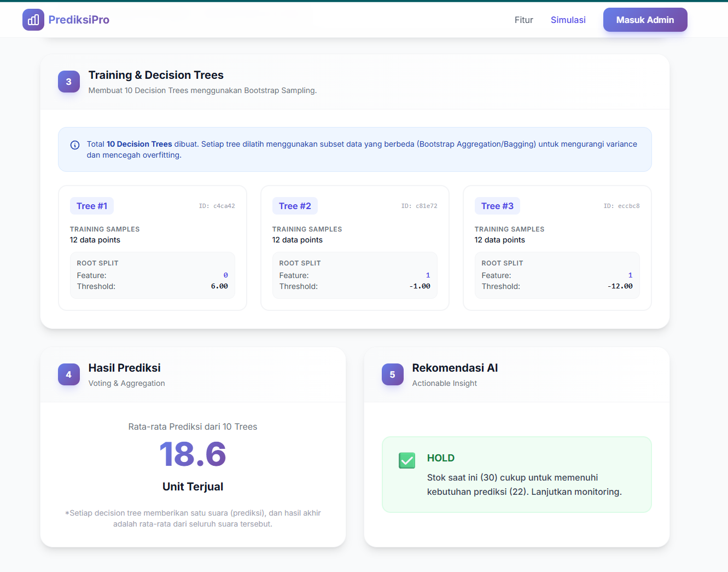728x572 pixels.
Task: Select the Tree #2 label badge
Action: click(x=295, y=206)
